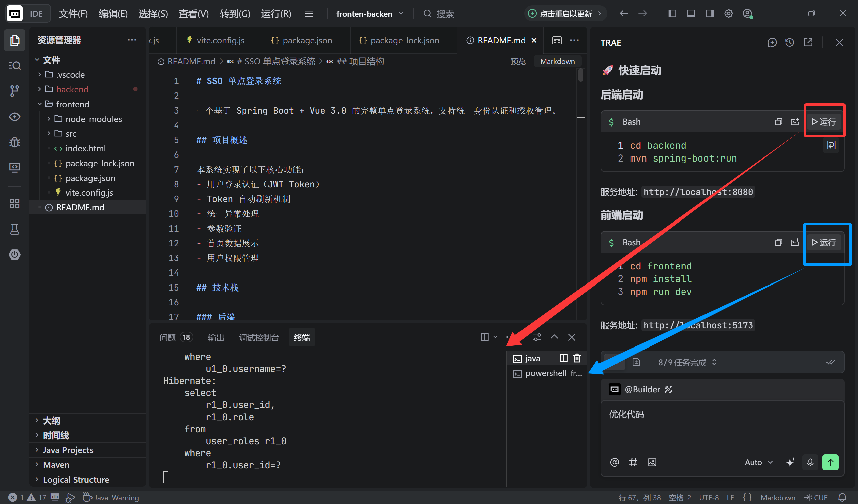Kill the java terminal trash icon

(x=577, y=358)
